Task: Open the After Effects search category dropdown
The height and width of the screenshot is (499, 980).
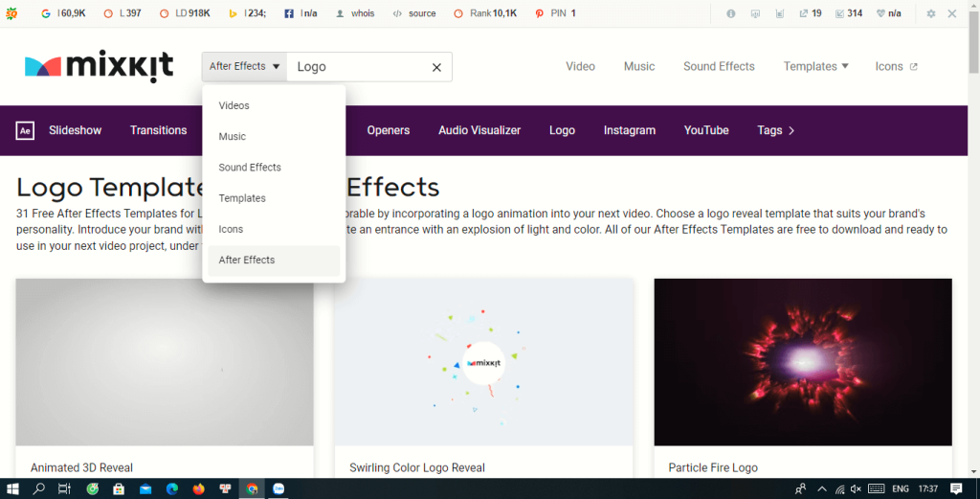Action: click(x=244, y=66)
